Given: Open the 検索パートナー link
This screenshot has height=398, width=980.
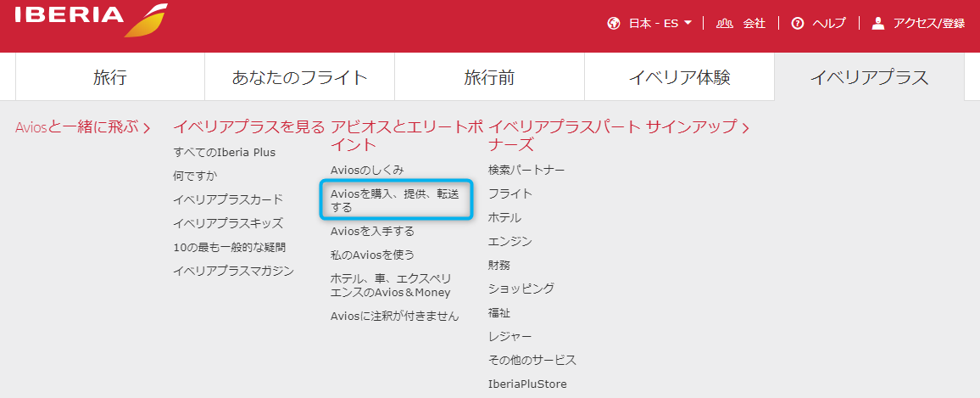Looking at the screenshot, I should point(526,170).
